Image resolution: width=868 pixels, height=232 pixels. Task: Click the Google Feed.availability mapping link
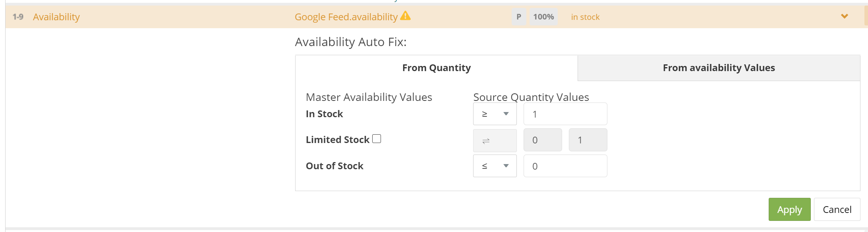346,17
